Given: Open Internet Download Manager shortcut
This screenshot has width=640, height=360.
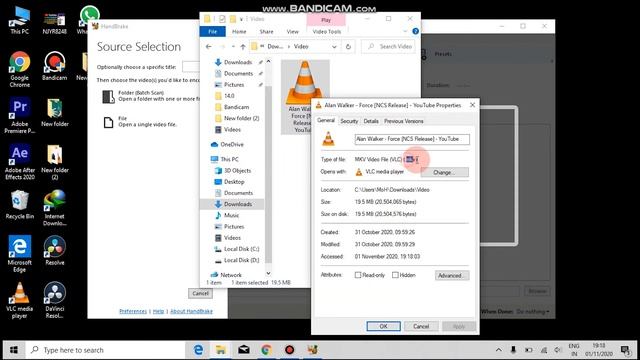Looking at the screenshot, I should coord(54,208).
